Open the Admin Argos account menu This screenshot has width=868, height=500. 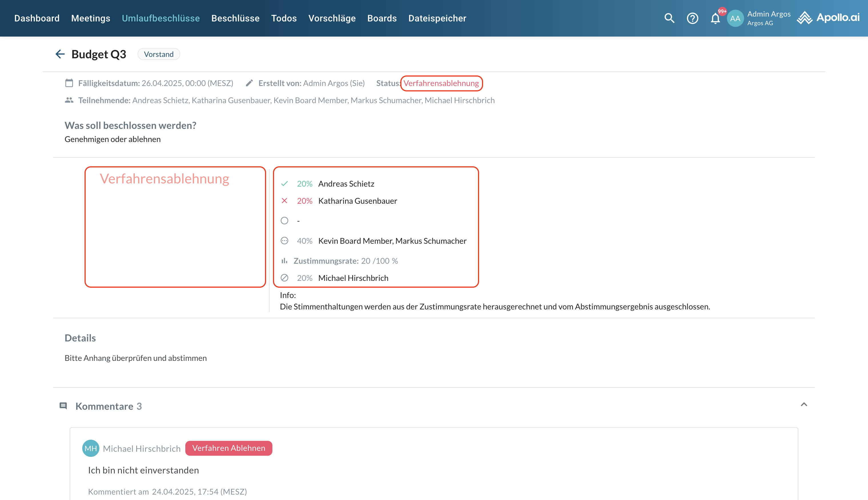[769, 18]
